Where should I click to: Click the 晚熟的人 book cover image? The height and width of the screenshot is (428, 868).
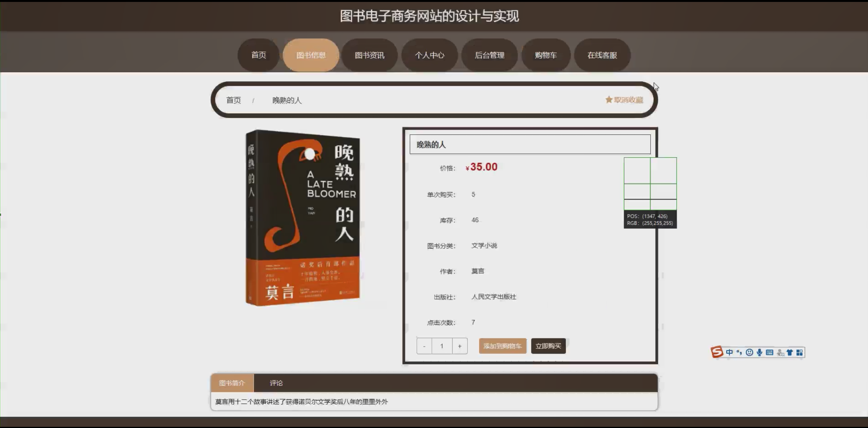[303, 218]
